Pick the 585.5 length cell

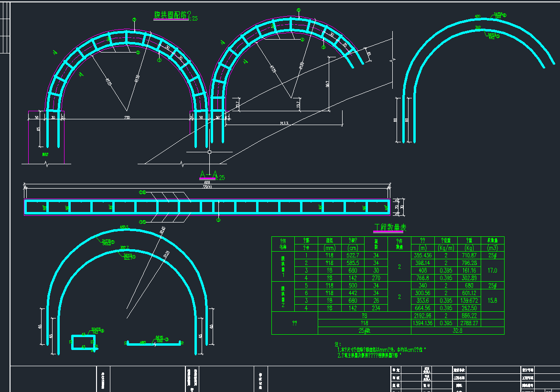[353, 263]
